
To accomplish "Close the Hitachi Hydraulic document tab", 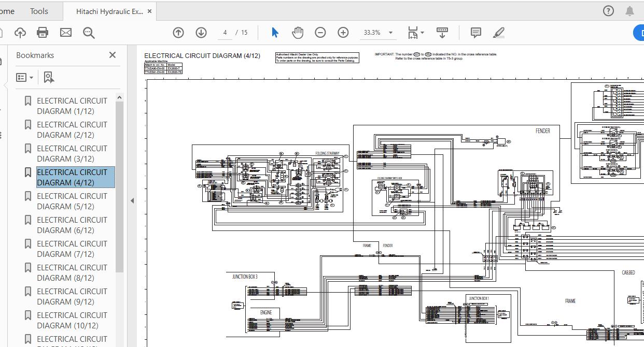I will [150, 11].
